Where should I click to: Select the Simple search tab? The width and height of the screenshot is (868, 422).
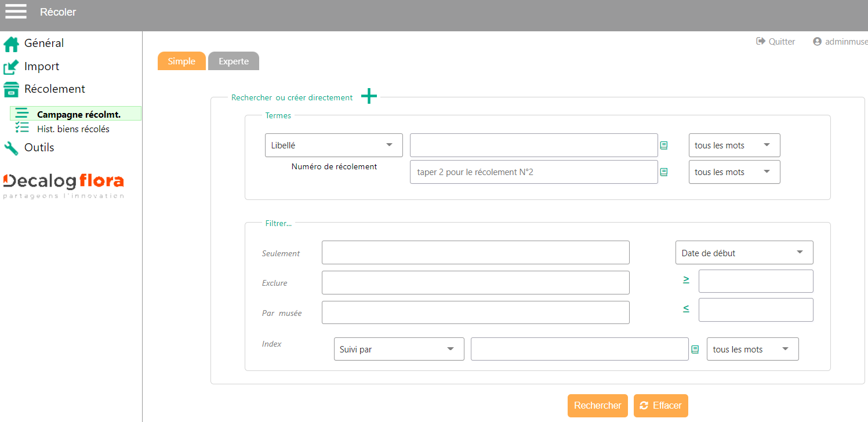point(181,61)
